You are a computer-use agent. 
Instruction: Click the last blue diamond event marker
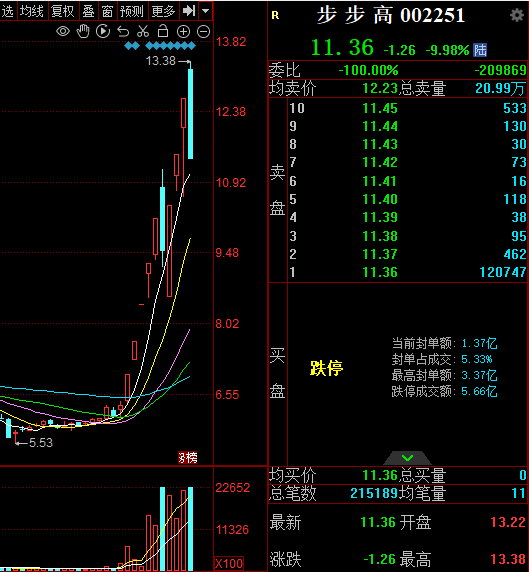tap(192, 46)
